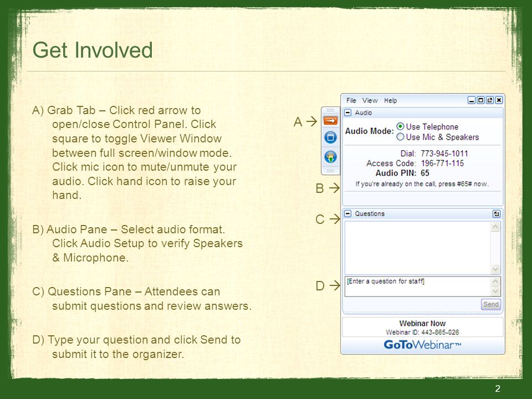Image resolution: width=532 pixels, height=399 pixels.
Task: Click the questions log up scroll arrow
Action: tap(495, 226)
